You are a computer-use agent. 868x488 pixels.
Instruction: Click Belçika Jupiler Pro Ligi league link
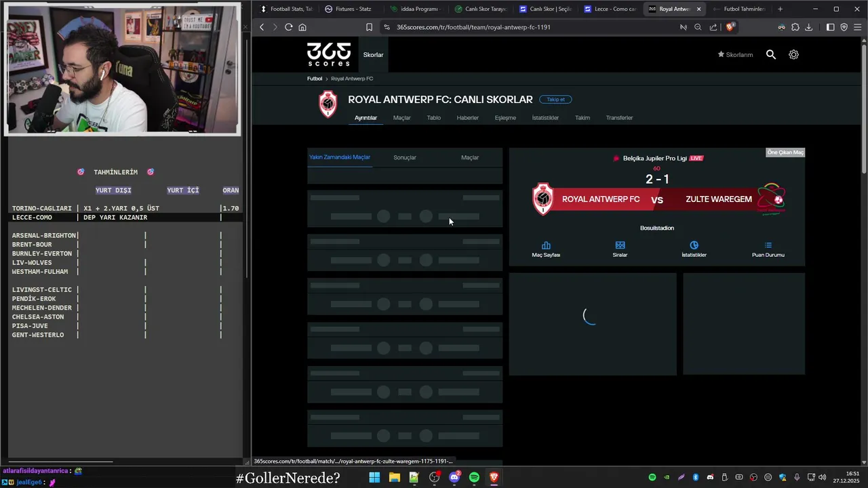tap(654, 158)
